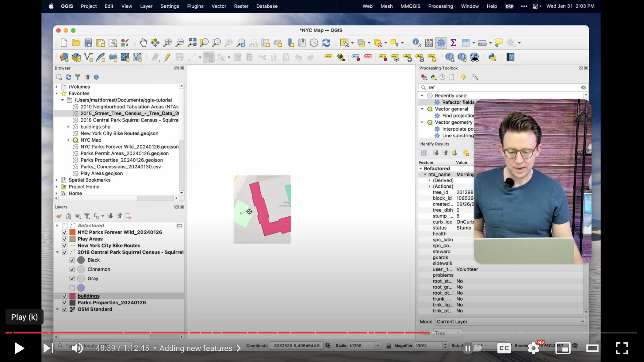Toggle New York City Bike Routes checkbox
Image resolution: width=644 pixels, height=362 pixels.
[65, 246]
